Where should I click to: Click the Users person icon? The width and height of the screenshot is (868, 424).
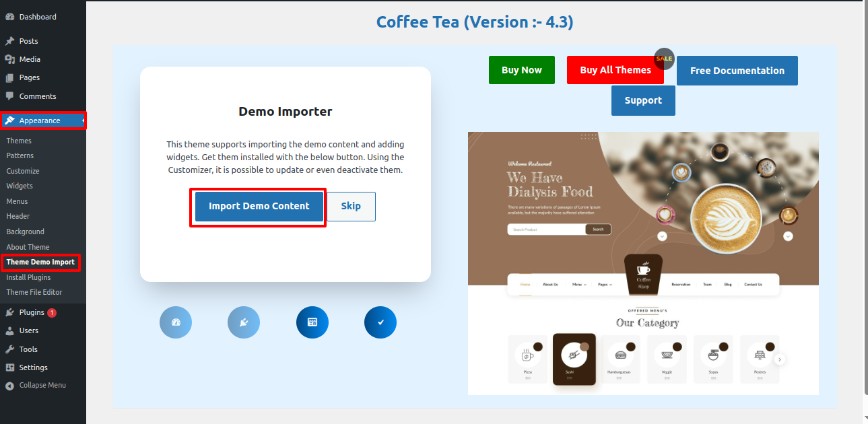pos(10,330)
